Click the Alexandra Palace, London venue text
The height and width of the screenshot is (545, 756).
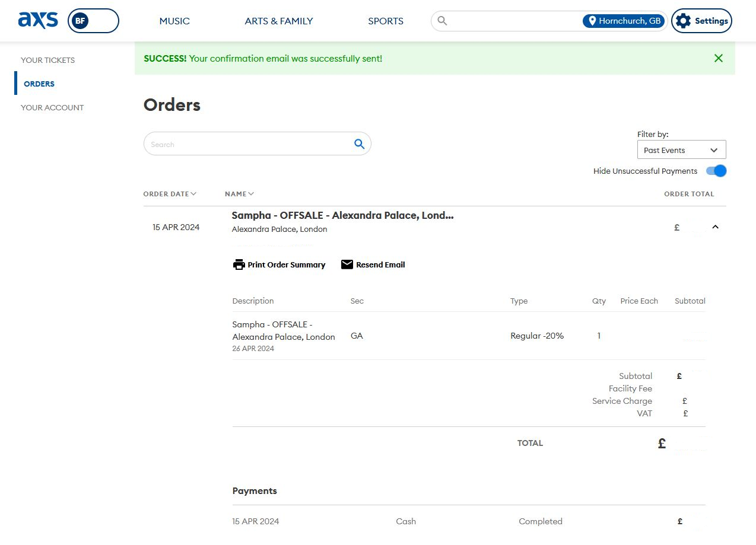pyautogui.click(x=279, y=229)
